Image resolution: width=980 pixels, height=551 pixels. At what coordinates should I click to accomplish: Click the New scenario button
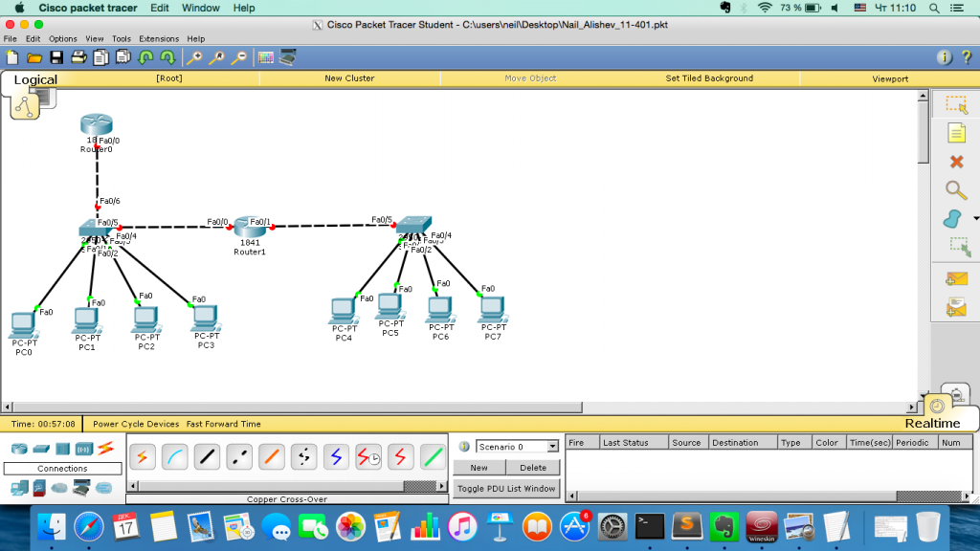(479, 468)
